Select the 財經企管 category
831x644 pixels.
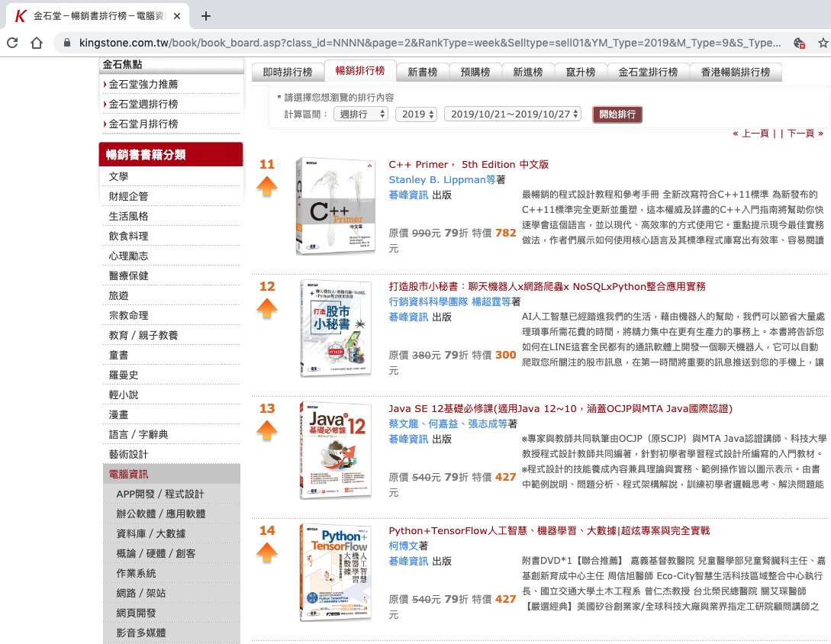coord(128,197)
